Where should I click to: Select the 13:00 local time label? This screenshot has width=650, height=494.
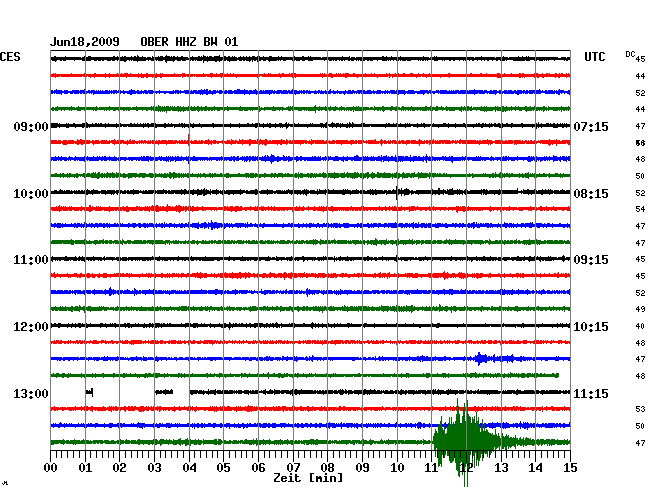tap(31, 393)
